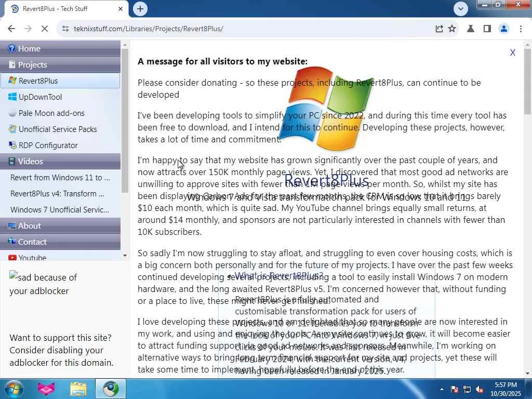
Task: Select the Revert8Plus - Tech Stuff tab
Action: 66,9
